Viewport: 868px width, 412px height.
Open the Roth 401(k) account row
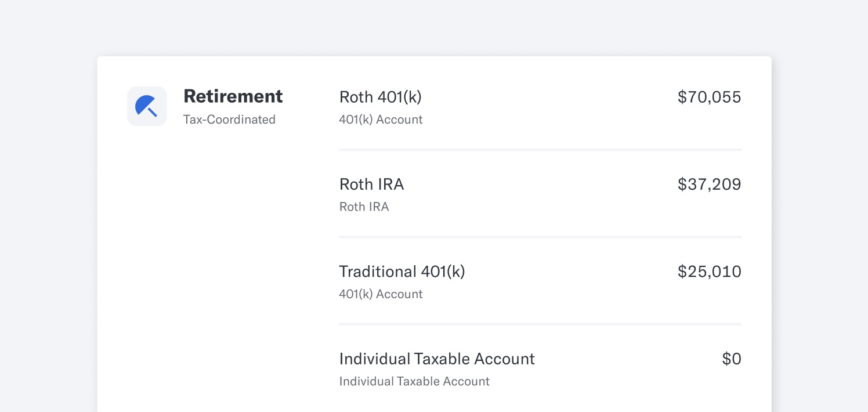(x=540, y=107)
